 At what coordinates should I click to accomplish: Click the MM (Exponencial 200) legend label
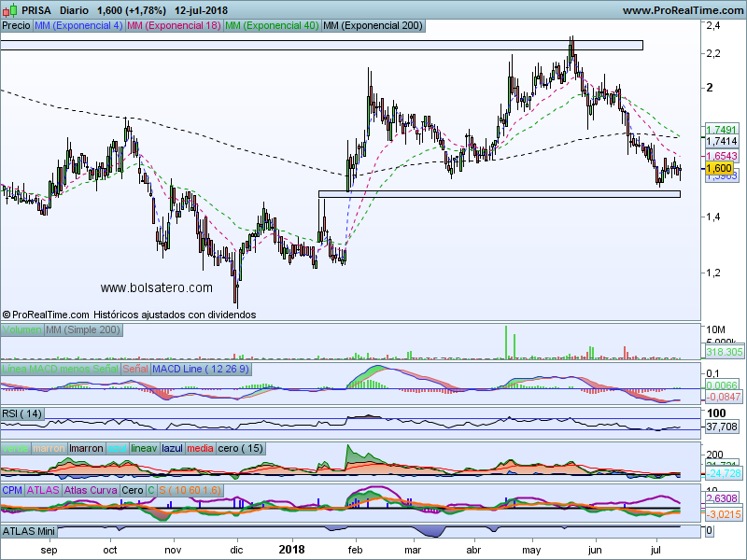tap(372, 26)
